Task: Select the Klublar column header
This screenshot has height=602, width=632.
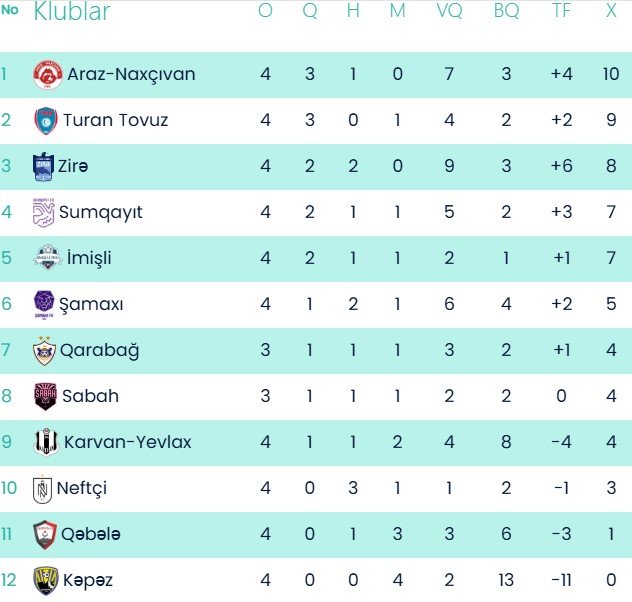Action: (x=72, y=12)
